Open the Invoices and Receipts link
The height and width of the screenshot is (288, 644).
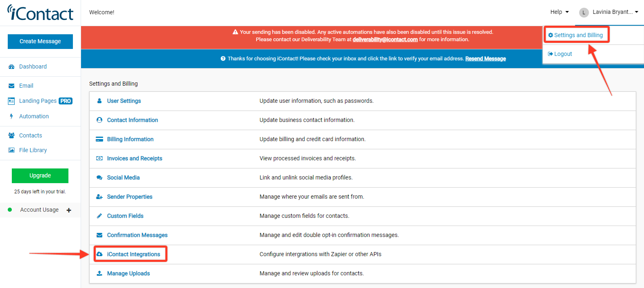pos(134,158)
